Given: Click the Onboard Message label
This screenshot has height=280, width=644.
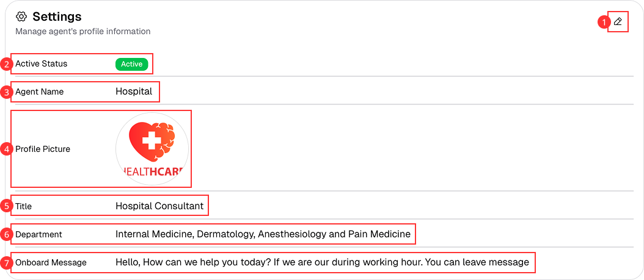Looking at the screenshot, I should tap(51, 262).
